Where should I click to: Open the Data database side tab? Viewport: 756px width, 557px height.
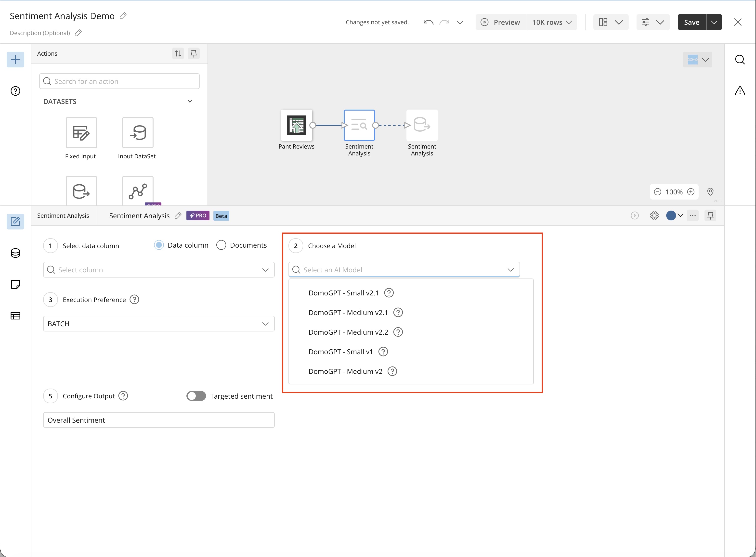[15, 253]
